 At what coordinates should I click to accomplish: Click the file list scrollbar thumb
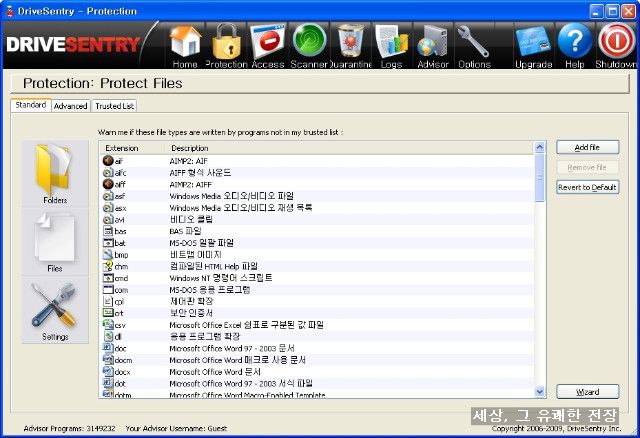540,178
